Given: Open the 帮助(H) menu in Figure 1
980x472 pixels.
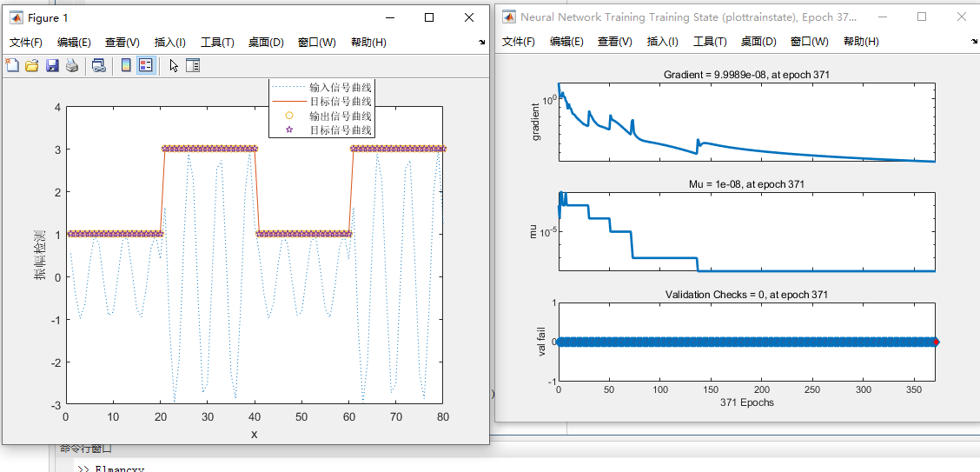Looking at the screenshot, I should 368,43.
